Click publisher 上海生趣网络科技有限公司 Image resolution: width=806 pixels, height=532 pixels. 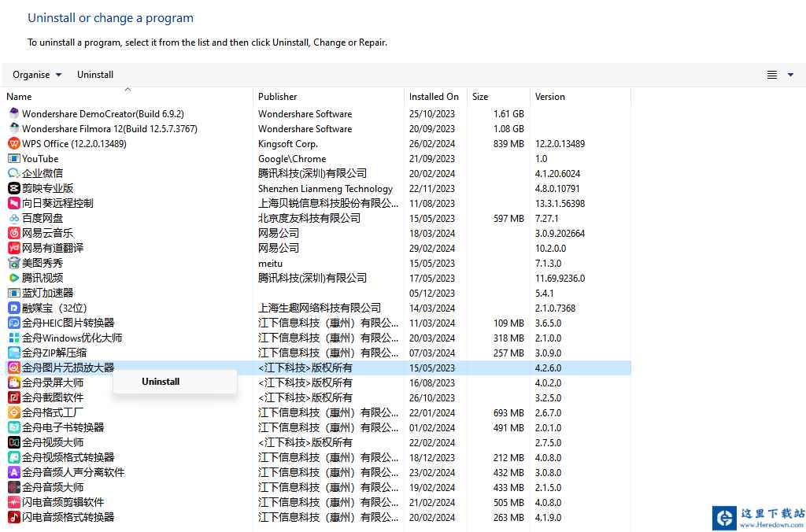tap(320, 308)
